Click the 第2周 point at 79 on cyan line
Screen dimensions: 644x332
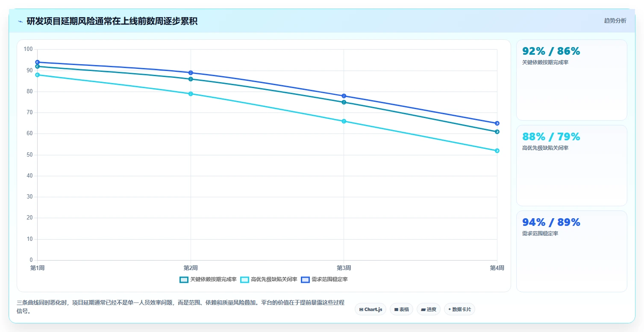click(x=191, y=94)
